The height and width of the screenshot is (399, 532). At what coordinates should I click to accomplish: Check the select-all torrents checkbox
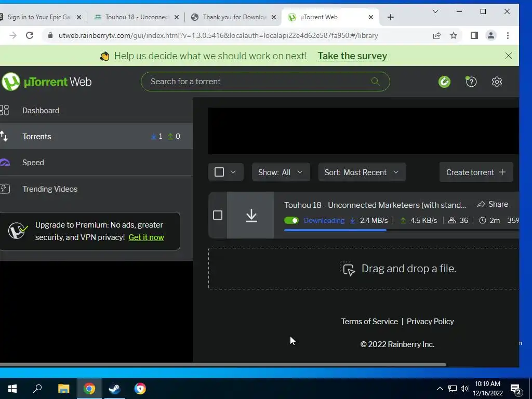pos(219,172)
